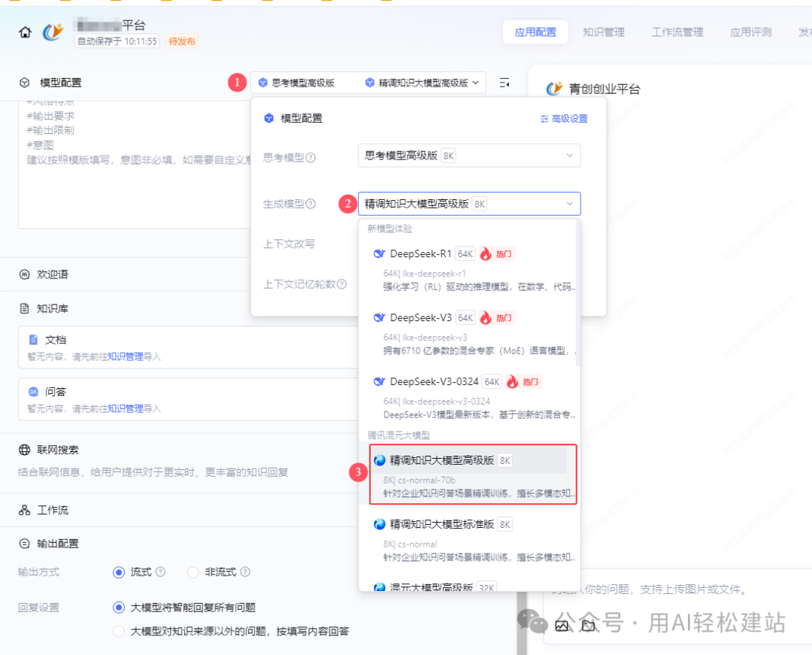Open the 应用配置 tab
812x655 pixels.
535,32
